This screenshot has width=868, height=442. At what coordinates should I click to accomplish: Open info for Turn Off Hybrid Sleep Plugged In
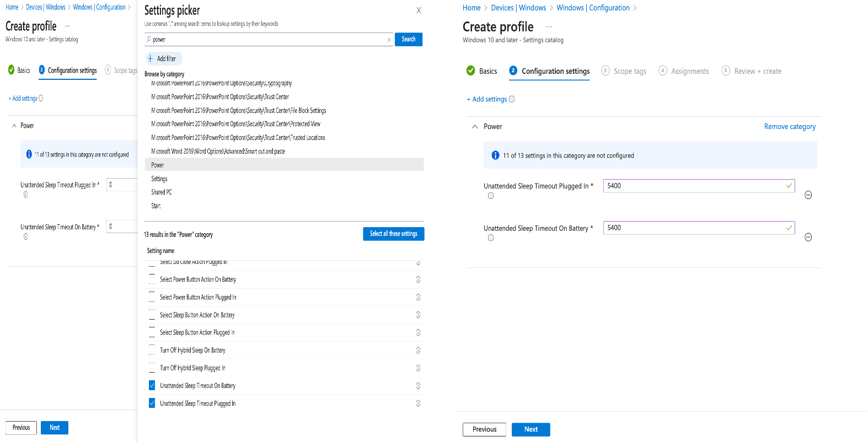click(418, 368)
